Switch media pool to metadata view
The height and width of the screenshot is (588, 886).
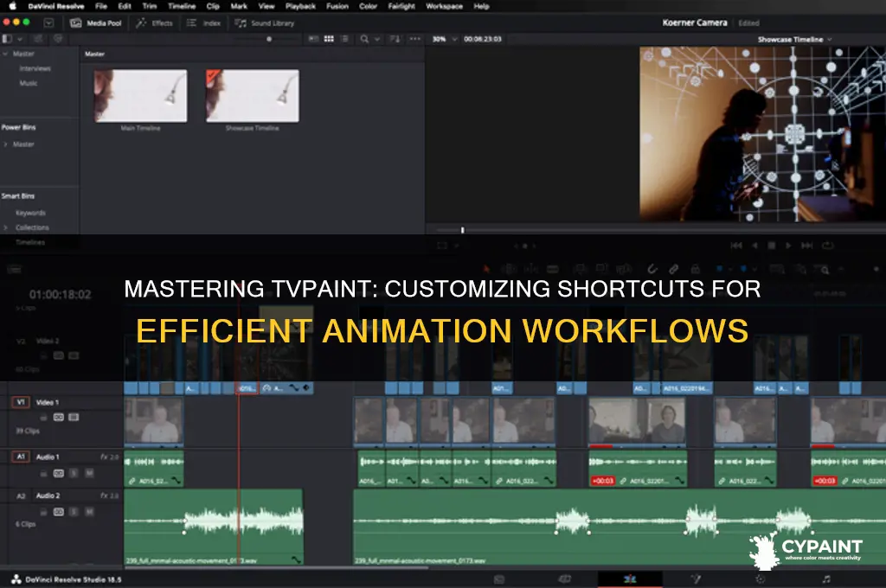(313, 39)
